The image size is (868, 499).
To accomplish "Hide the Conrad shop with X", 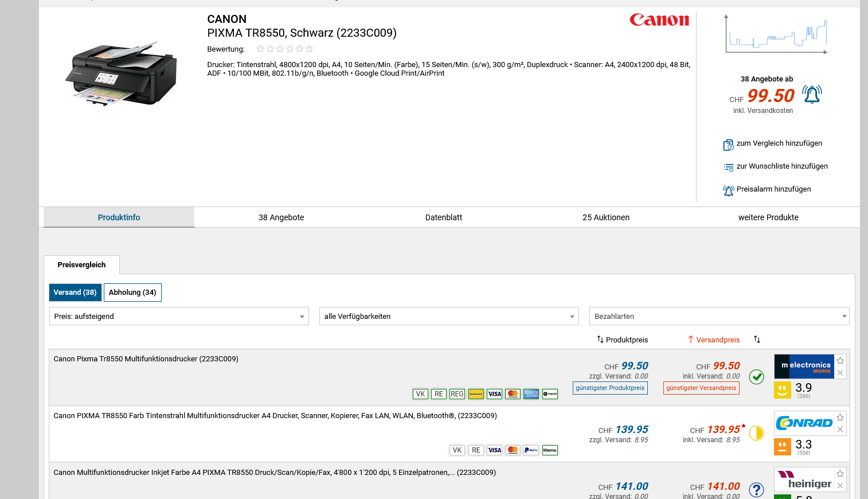I will click(840, 430).
